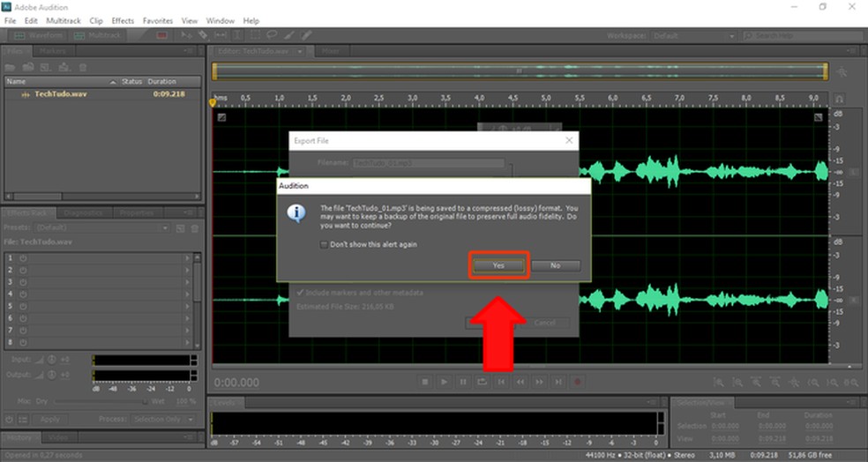The image size is (868, 462).
Task: Select the Lasso Selection tool in toolbar
Action: tap(273, 35)
